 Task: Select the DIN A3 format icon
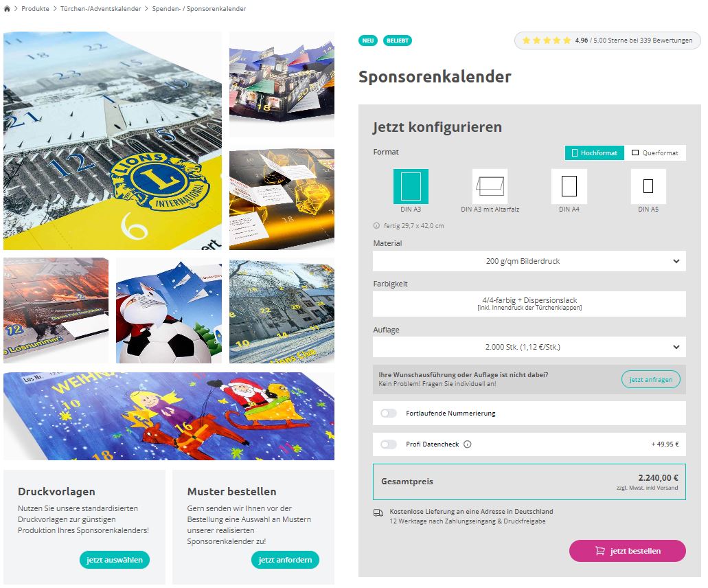[411, 187]
